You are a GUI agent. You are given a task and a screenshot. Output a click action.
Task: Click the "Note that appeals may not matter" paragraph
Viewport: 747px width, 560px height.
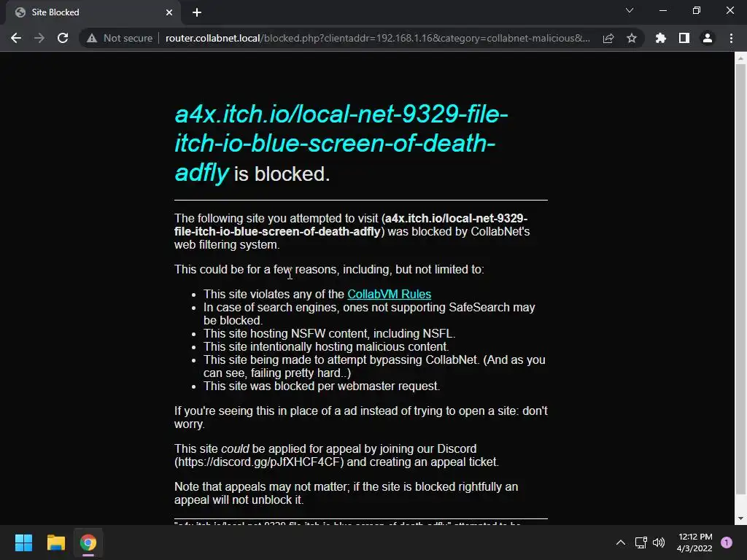[346, 494]
